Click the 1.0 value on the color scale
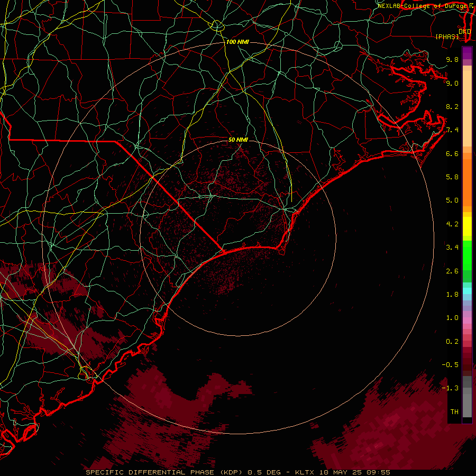The height and width of the screenshot is (476, 476). click(x=452, y=318)
